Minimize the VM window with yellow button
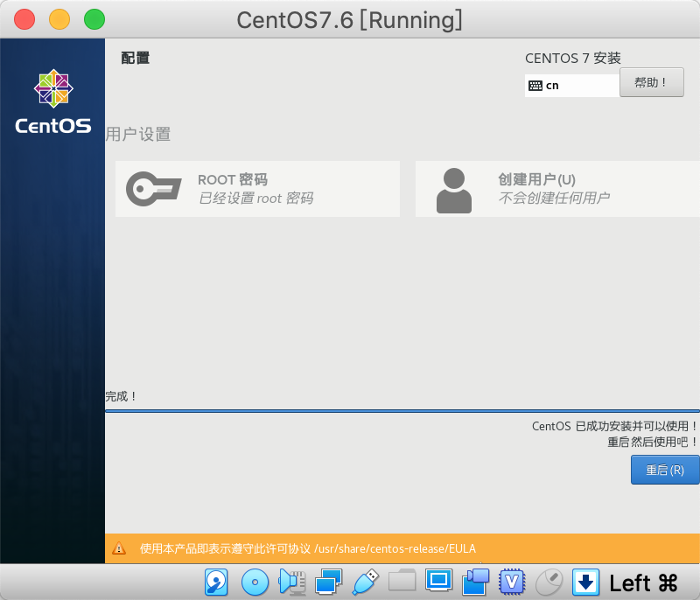Image resolution: width=700 pixels, height=600 pixels. 59,20
